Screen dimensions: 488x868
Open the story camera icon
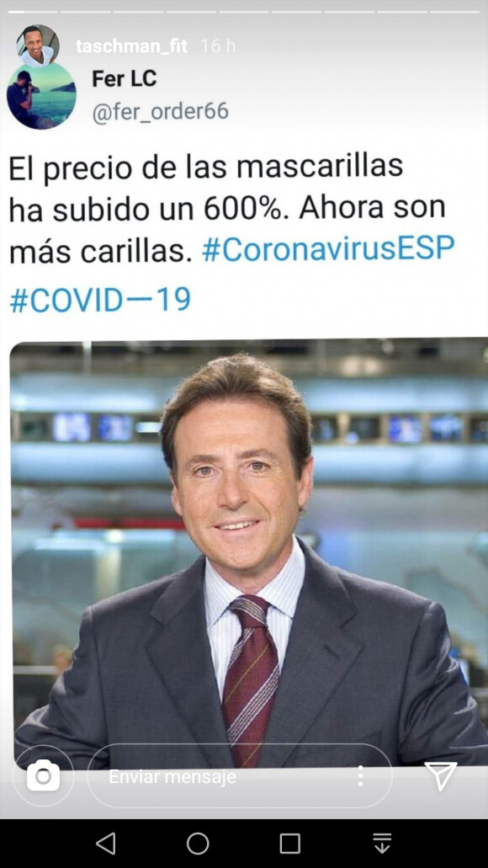43,776
